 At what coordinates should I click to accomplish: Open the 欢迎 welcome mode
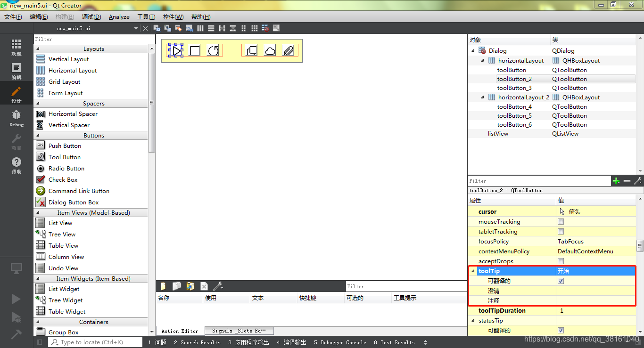click(x=17, y=48)
